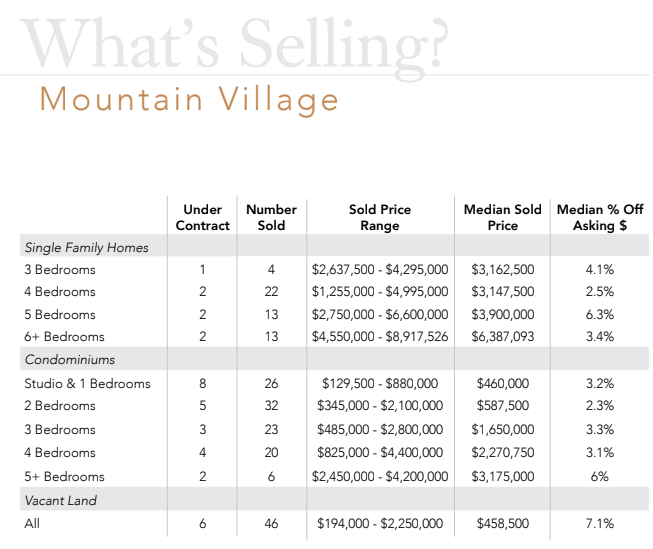653x549 pixels.
Task: Click the Mountain Village heading
Action: [x=189, y=100]
